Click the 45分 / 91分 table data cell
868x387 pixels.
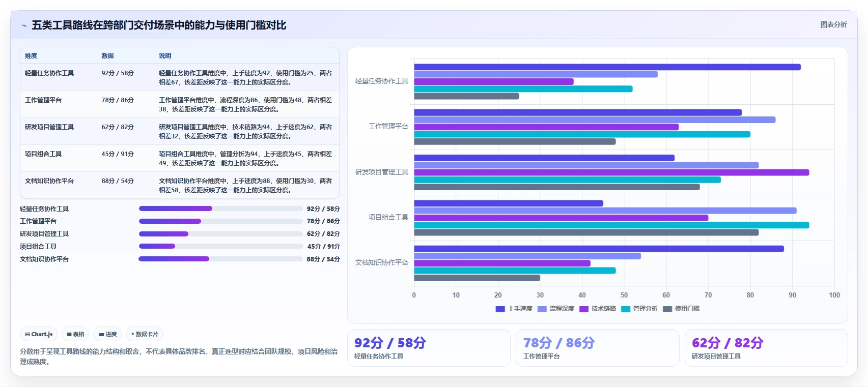click(x=118, y=154)
